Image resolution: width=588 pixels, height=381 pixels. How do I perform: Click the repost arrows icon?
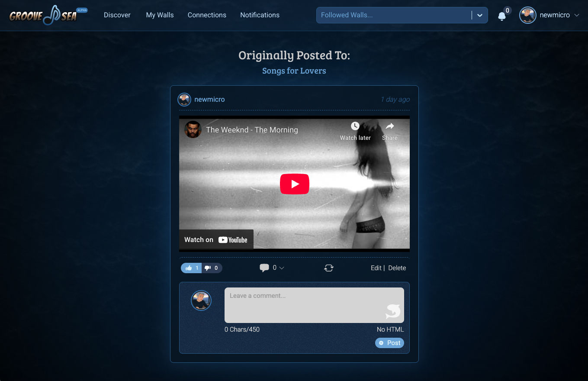click(329, 268)
